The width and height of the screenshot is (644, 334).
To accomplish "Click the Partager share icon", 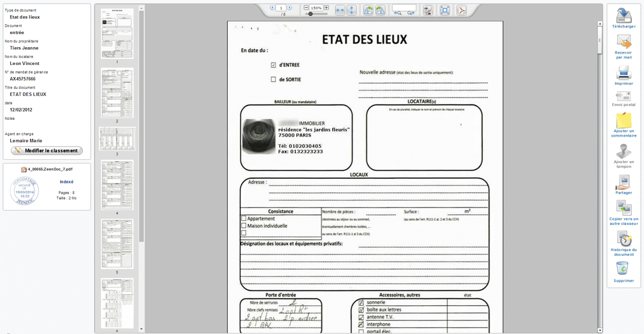I will 624,181.
